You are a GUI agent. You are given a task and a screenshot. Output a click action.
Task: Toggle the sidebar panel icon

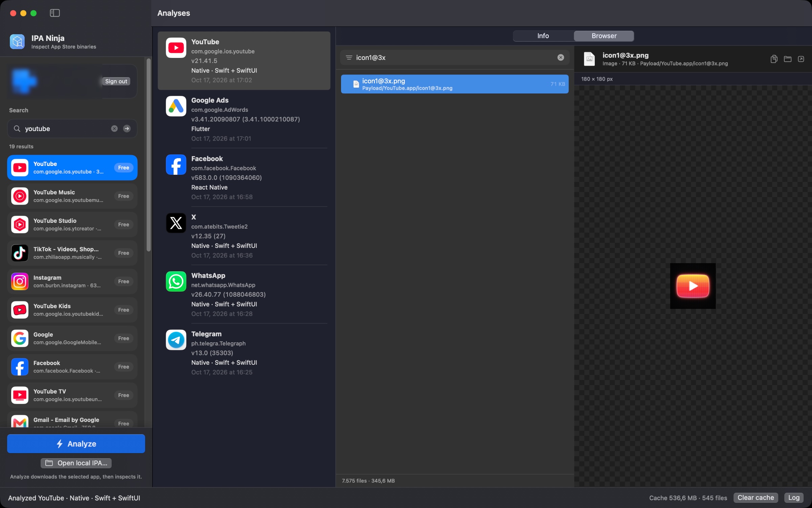coord(55,13)
